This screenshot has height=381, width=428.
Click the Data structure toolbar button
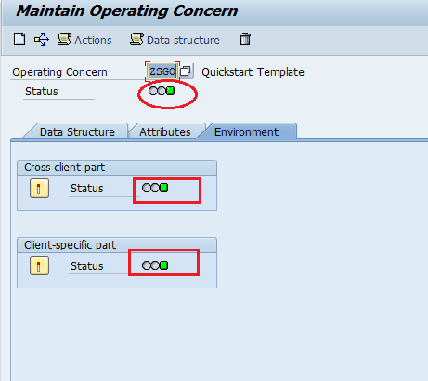pyautogui.click(x=175, y=40)
